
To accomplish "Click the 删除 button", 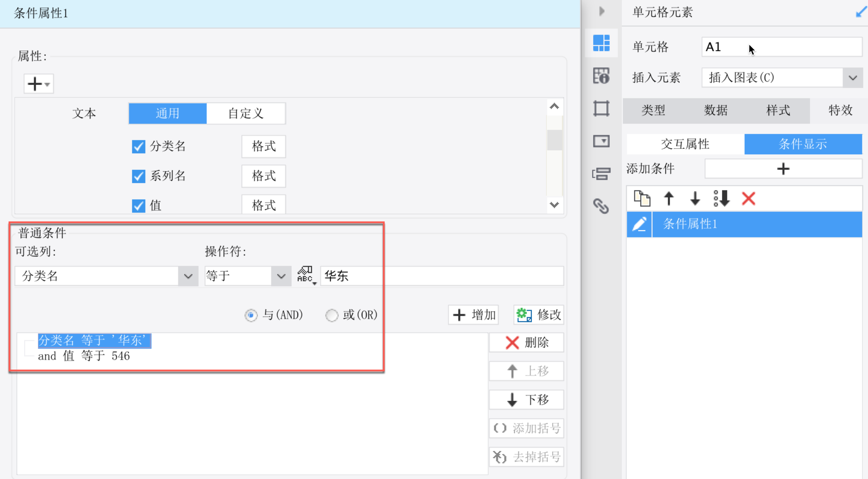I will click(526, 342).
